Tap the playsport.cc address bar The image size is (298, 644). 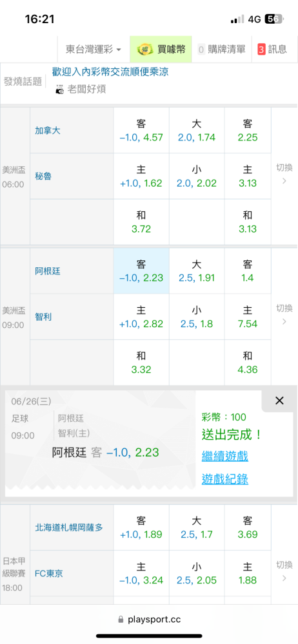pyautogui.click(x=149, y=620)
